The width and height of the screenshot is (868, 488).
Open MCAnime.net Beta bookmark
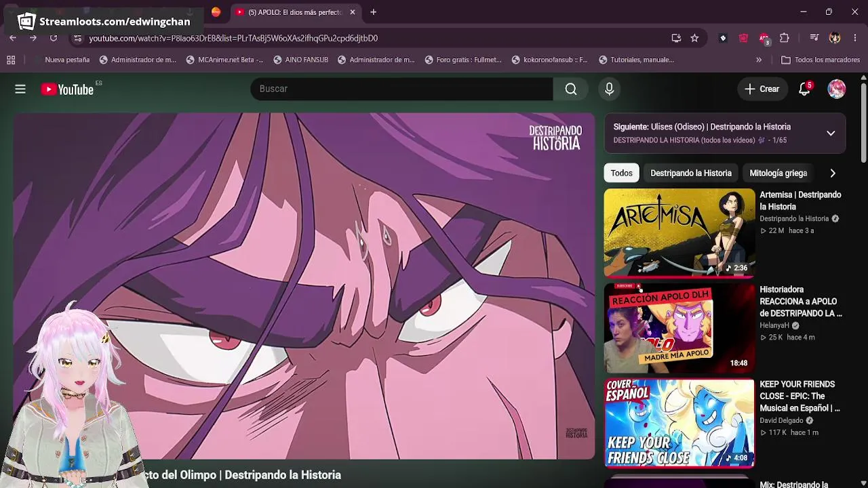pyautogui.click(x=224, y=60)
